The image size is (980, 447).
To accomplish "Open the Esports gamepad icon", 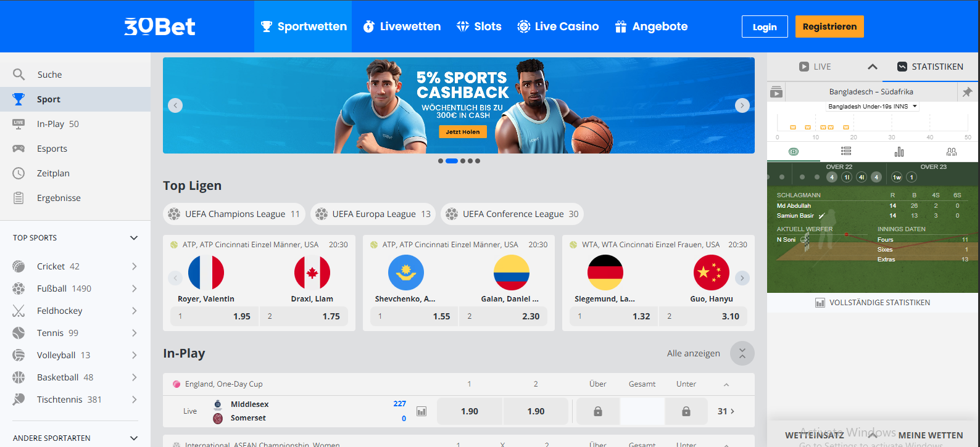I will point(19,149).
